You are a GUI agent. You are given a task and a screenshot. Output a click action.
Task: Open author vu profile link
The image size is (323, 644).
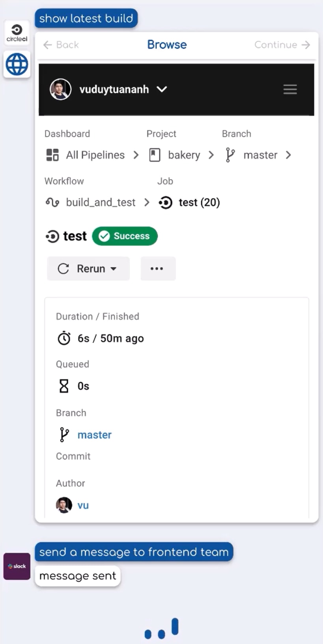click(83, 505)
